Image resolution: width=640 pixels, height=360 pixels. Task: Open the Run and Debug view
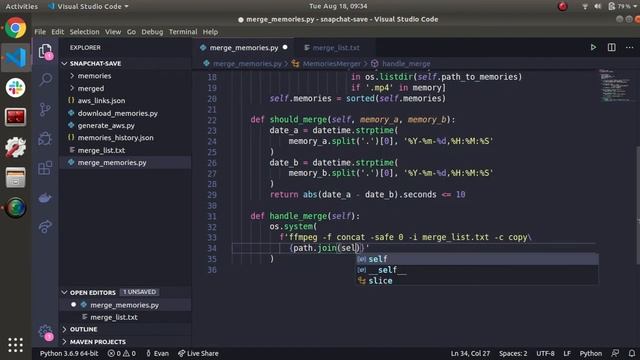(x=45, y=139)
